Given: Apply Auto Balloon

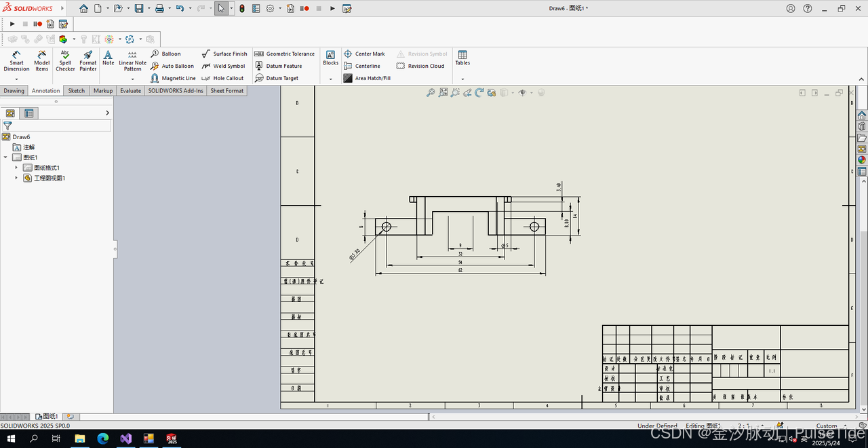Looking at the screenshot, I should tap(172, 66).
